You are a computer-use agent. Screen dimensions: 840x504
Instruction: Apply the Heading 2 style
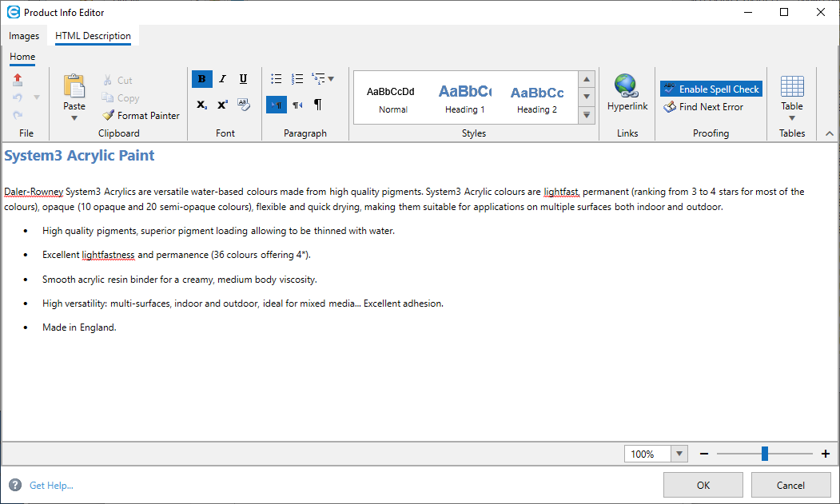click(537, 98)
